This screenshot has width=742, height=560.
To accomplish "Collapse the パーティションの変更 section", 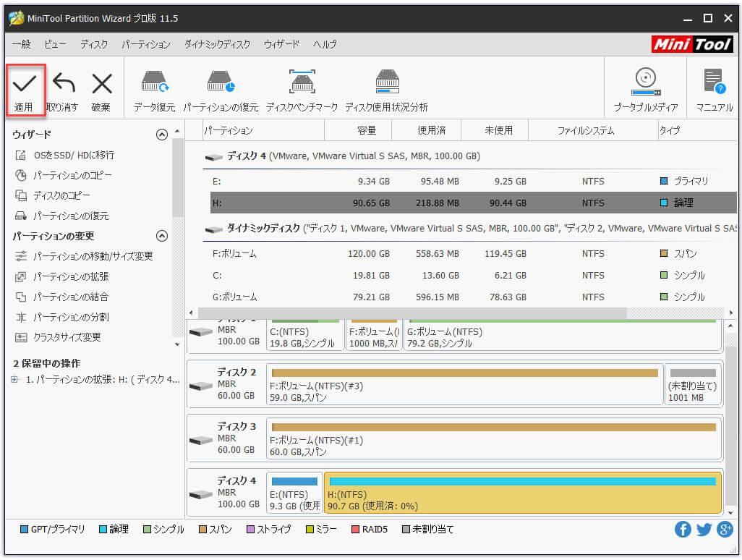I will coord(162,236).
